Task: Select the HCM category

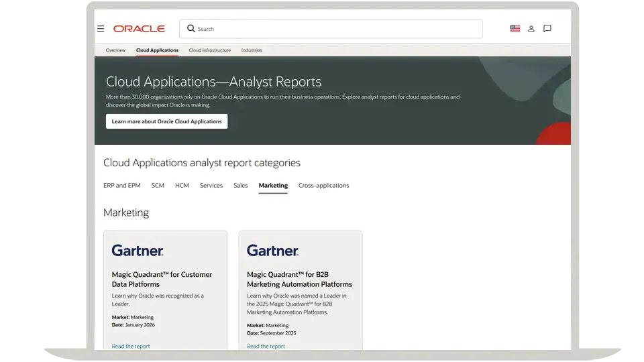Action: tap(182, 186)
